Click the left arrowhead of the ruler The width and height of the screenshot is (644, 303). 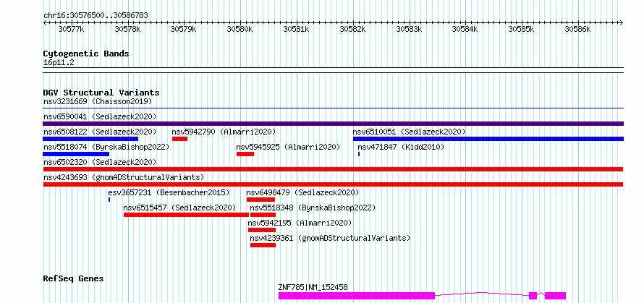45,22
